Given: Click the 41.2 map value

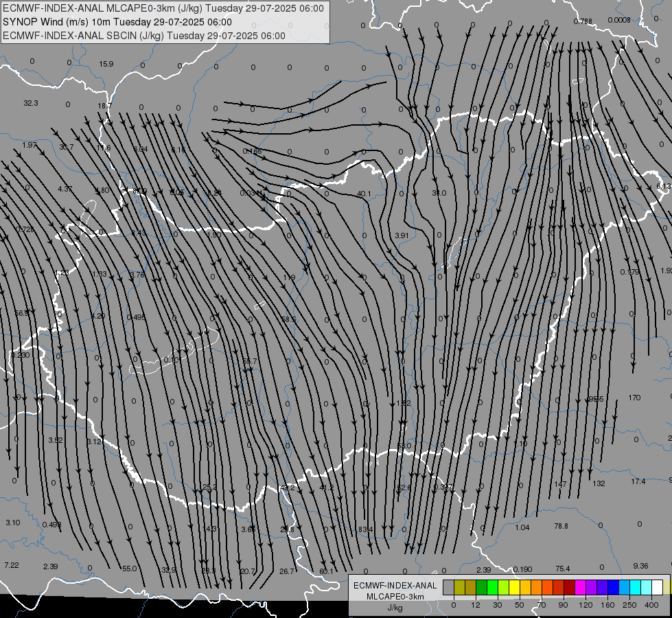Looking at the screenshot, I should click(327, 488).
